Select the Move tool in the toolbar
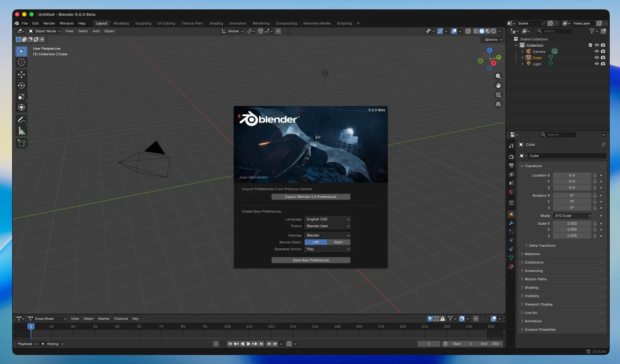Image resolution: width=620 pixels, height=364 pixels. tap(21, 74)
